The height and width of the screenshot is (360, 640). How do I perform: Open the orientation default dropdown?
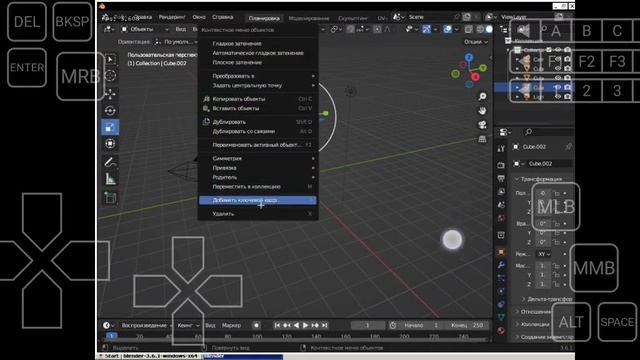[177, 42]
